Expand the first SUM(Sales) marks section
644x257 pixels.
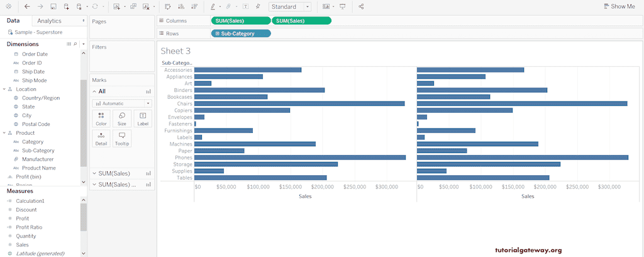(94, 173)
